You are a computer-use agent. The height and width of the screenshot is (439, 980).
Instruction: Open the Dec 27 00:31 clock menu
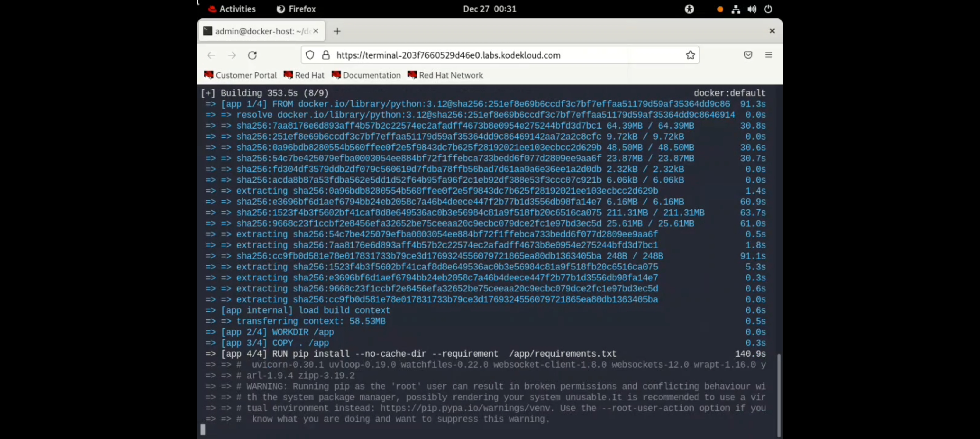[489, 9]
